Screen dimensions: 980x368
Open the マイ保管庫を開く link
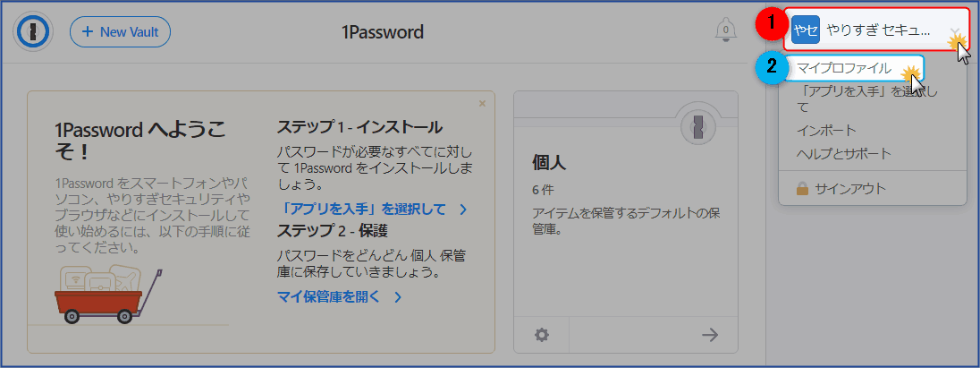[x=339, y=296]
